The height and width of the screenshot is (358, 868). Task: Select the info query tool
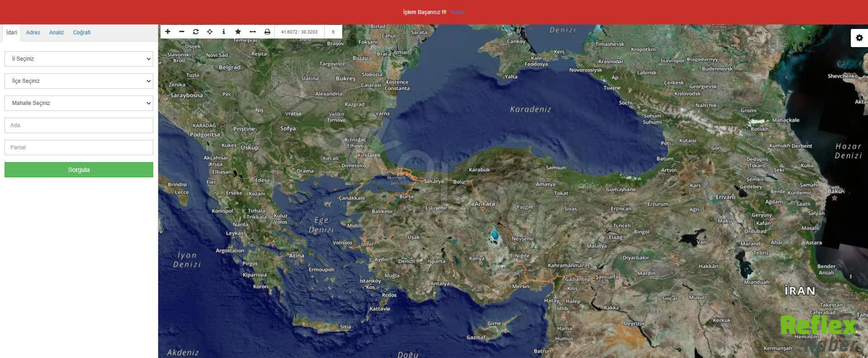tap(224, 32)
